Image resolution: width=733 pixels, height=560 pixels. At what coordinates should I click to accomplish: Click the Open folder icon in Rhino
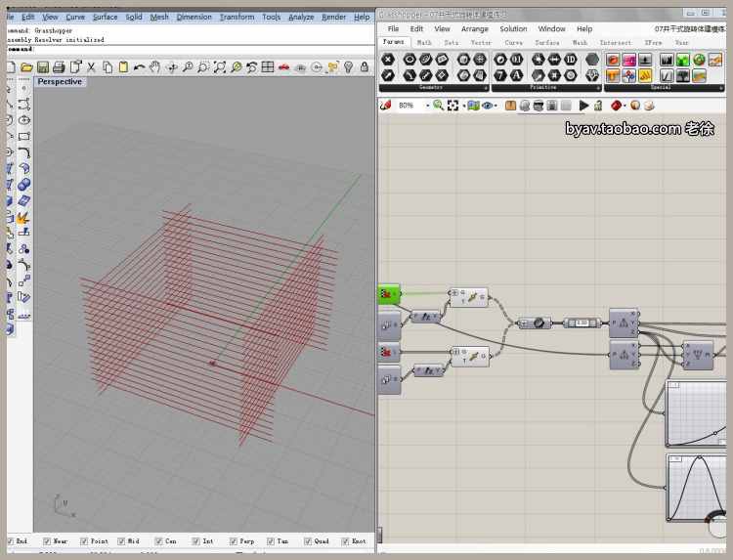tap(27, 67)
